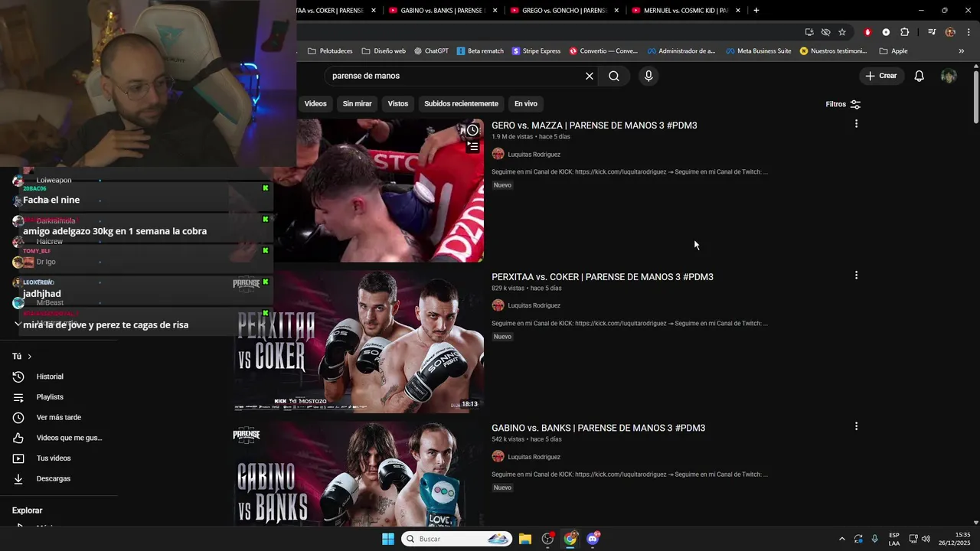Open the Meta Business Suite bookmark
980x551 pixels.
(x=758, y=51)
